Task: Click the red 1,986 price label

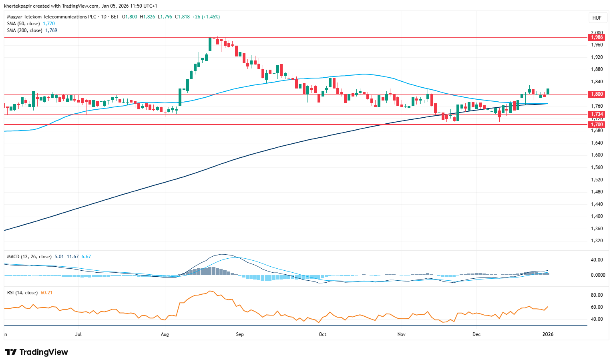Action: pos(597,37)
